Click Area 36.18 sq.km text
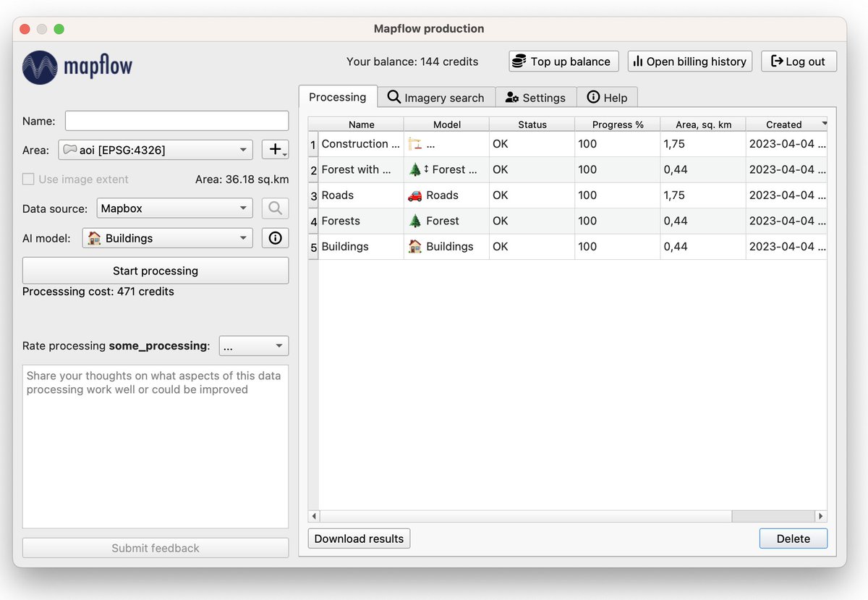Viewport: 868px width, 600px height. point(242,179)
